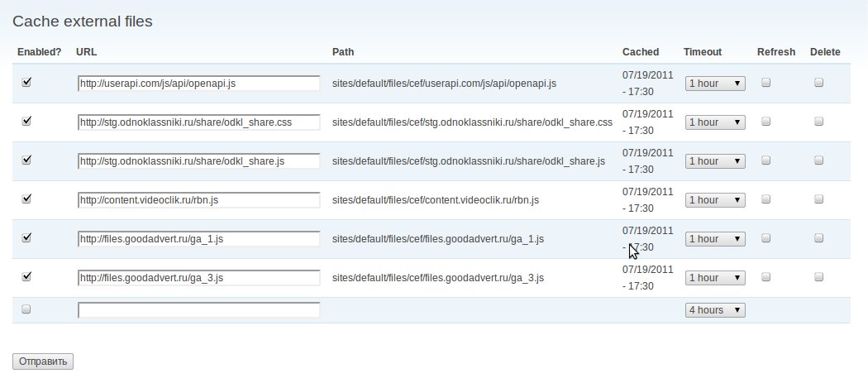
Task: Open Timeout dropdown for odkl_share.js row
Action: (x=715, y=160)
